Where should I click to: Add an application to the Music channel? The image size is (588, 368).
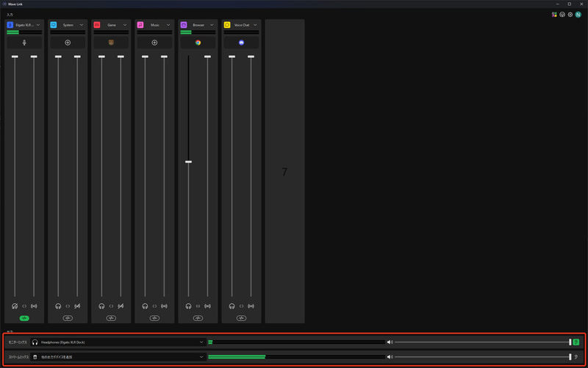coord(154,43)
